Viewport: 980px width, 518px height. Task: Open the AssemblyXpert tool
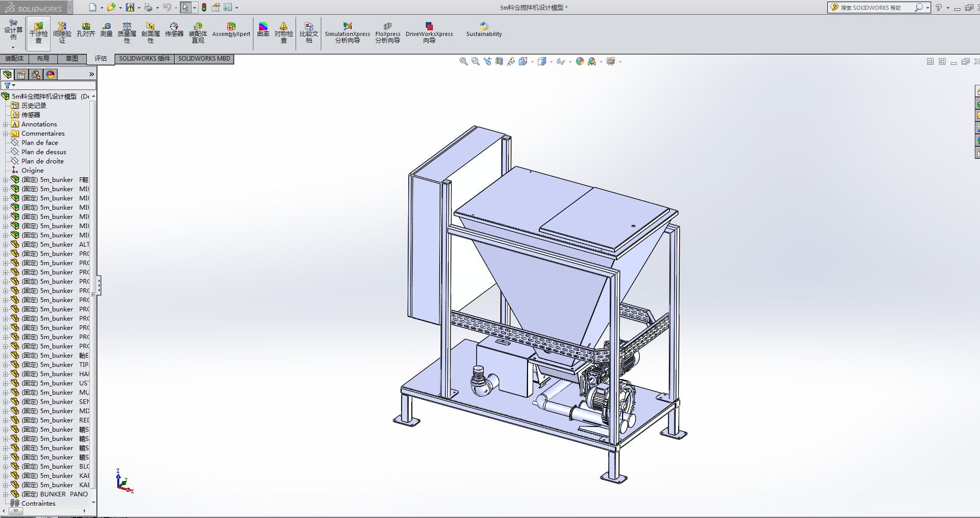pyautogui.click(x=231, y=30)
